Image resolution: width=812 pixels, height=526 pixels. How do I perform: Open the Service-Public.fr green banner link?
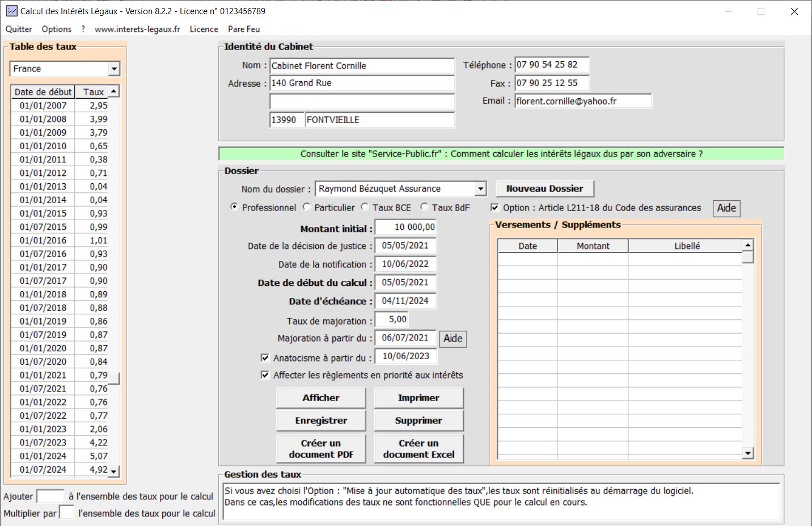coord(501,154)
